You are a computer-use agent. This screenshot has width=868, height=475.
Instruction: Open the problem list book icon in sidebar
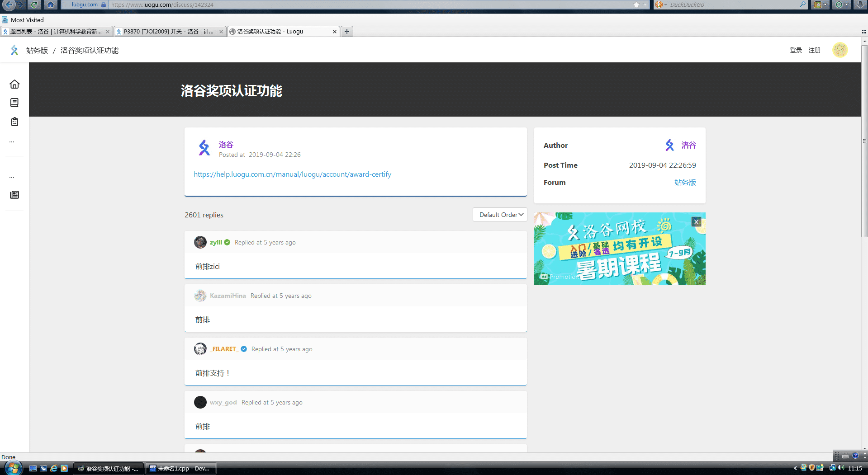pyautogui.click(x=14, y=103)
